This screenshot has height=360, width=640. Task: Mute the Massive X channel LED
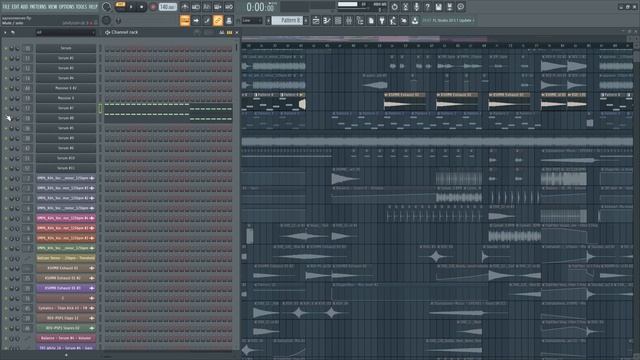(6, 98)
